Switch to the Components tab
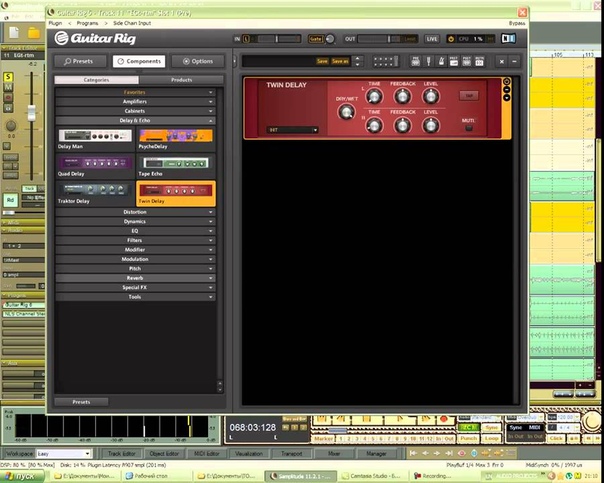Image resolution: width=604 pixels, height=483 pixels. point(139,61)
